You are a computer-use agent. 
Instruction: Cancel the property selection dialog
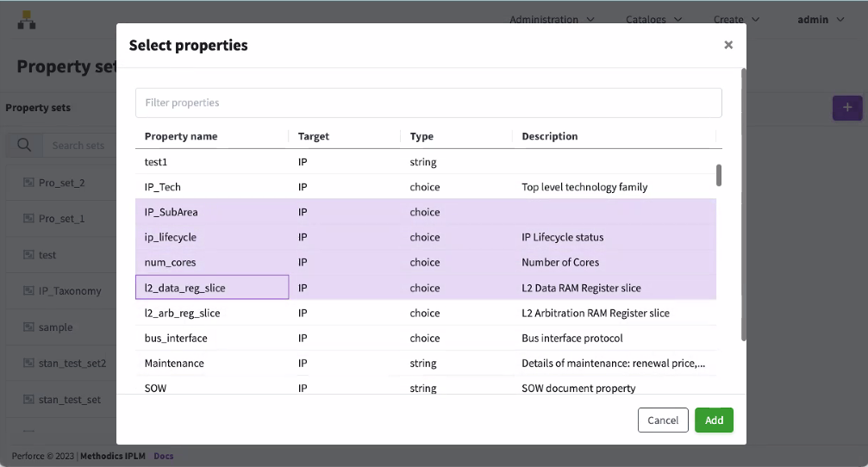click(x=663, y=420)
